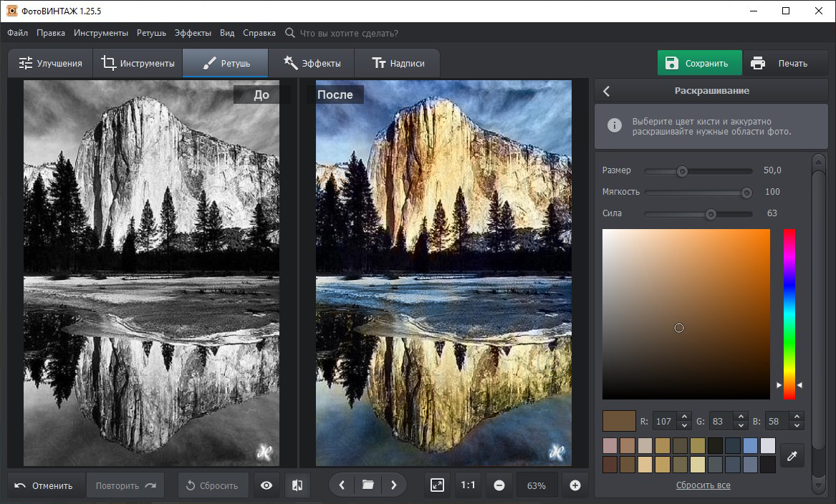Go to previous photo arrow
836x504 pixels.
point(342,485)
